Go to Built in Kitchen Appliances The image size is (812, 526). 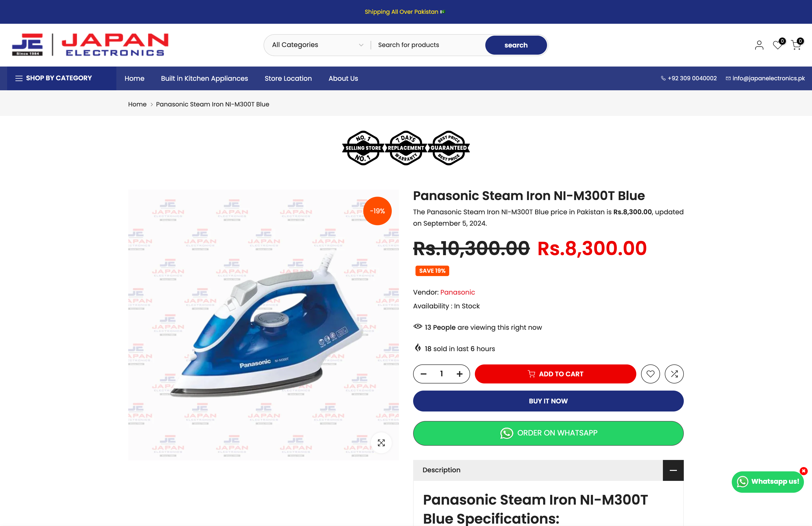[204, 78]
